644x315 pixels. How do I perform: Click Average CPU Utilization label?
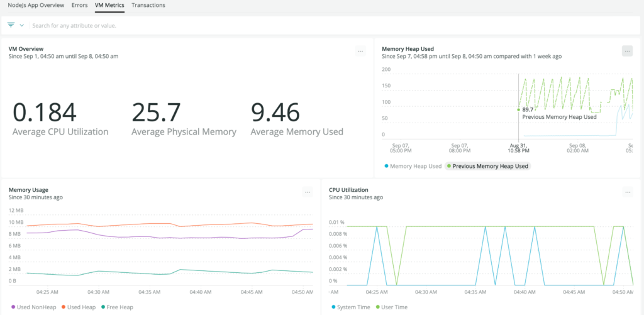[x=60, y=132]
